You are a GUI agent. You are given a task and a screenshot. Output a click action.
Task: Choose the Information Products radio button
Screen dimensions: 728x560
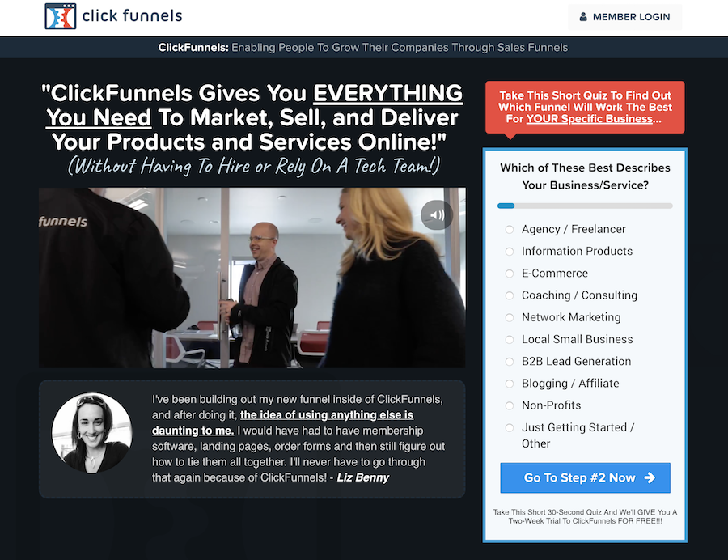[510, 251]
